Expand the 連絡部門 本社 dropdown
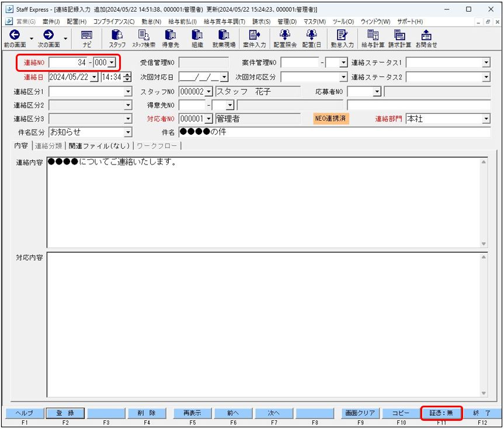This screenshot has width=504, height=429. coord(486,119)
